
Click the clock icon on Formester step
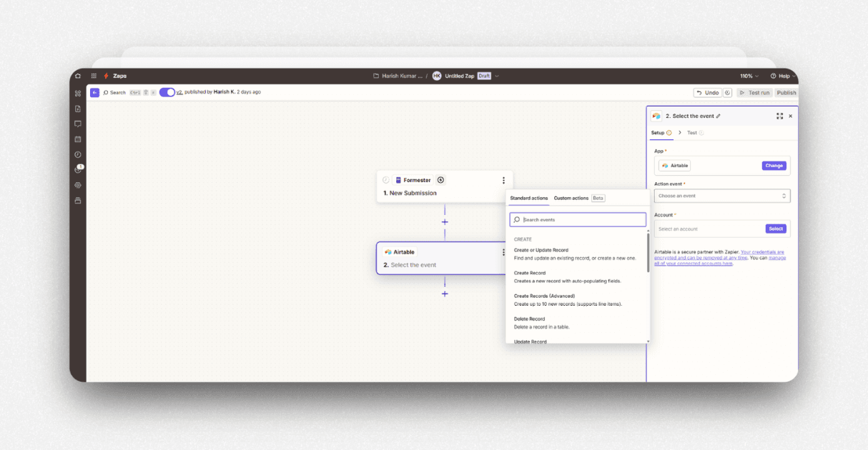386,180
